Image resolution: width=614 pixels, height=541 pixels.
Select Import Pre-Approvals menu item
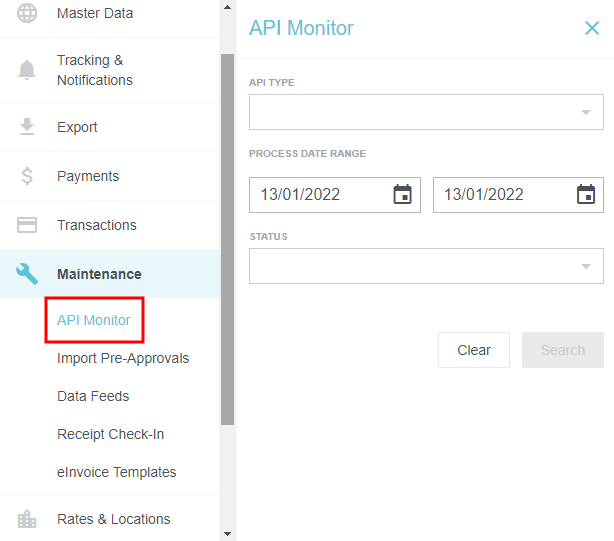pyautogui.click(x=123, y=358)
